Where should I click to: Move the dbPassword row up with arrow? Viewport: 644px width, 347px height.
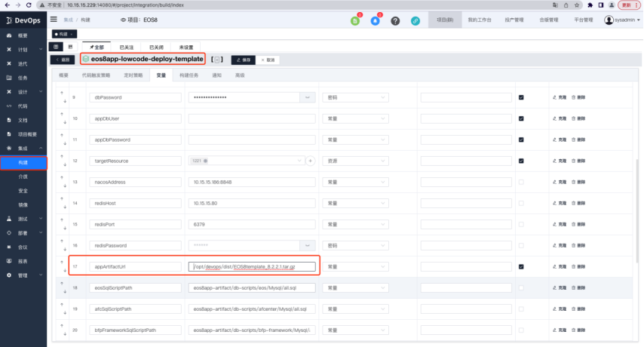pos(62,94)
